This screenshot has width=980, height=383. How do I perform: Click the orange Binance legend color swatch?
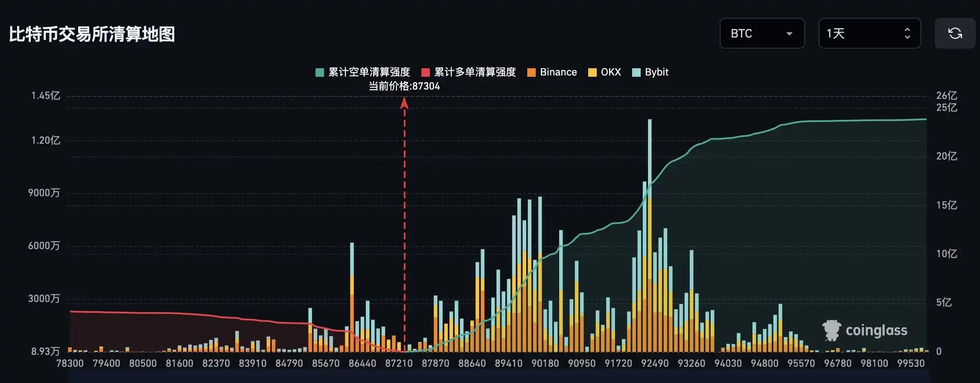coord(531,73)
